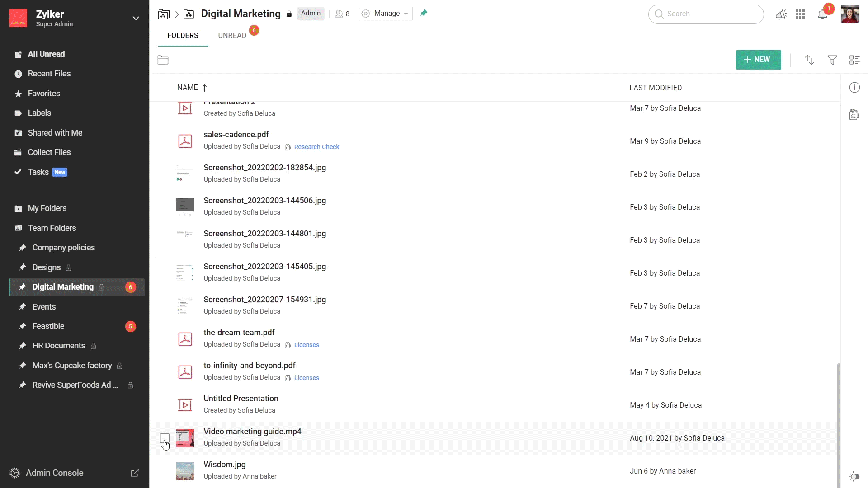Open the Manage dropdown

pyautogui.click(x=386, y=14)
